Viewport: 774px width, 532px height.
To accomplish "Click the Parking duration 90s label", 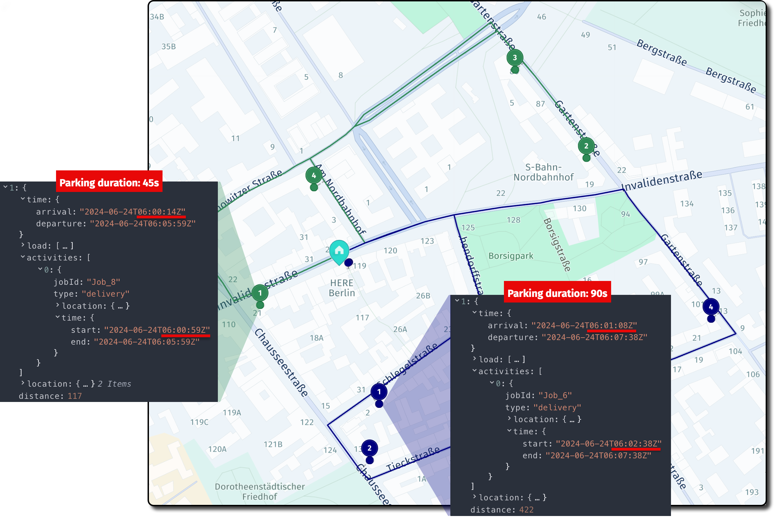I will click(557, 293).
